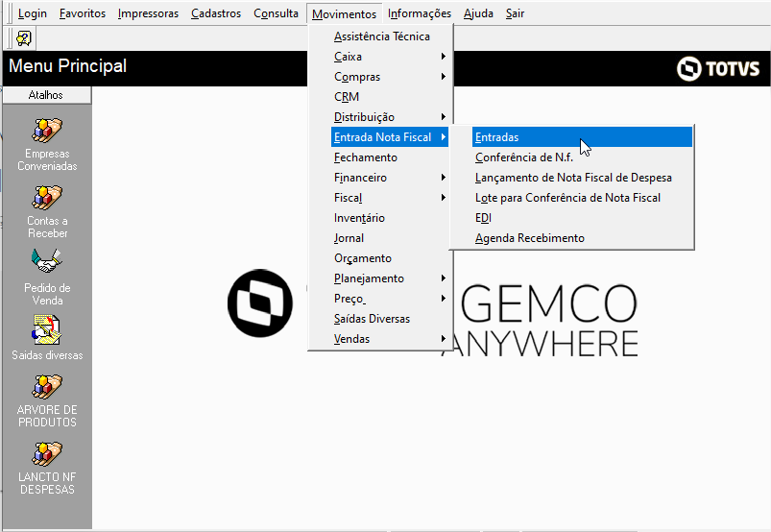This screenshot has height=532, width=771.
Task: Select Saídas Diversas menu entry
Action: click(390, 319)
